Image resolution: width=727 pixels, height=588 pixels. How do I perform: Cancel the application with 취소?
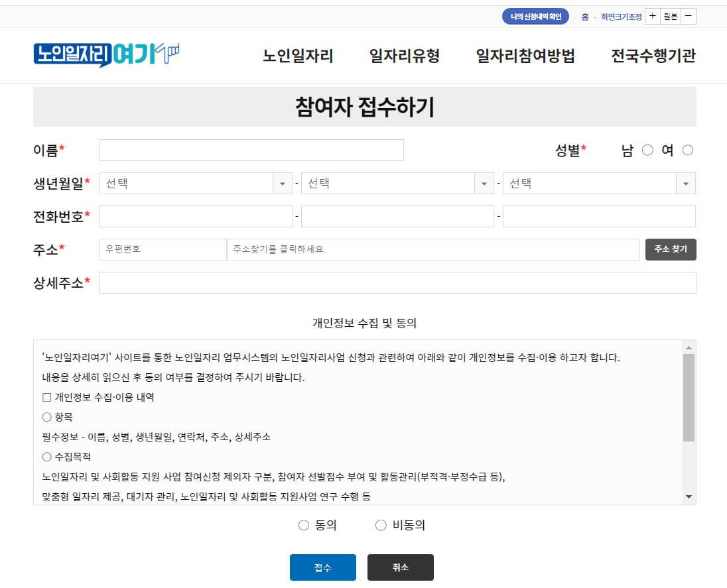[x=400, y=567]
